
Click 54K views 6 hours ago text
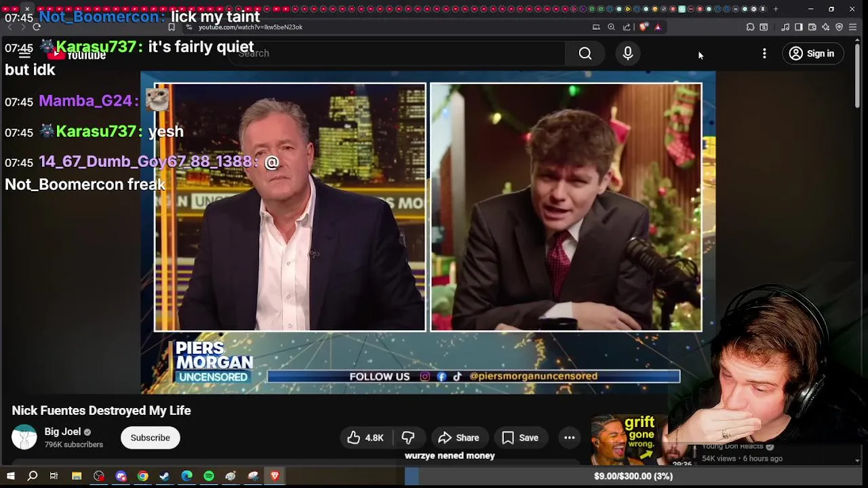[742, 459]
